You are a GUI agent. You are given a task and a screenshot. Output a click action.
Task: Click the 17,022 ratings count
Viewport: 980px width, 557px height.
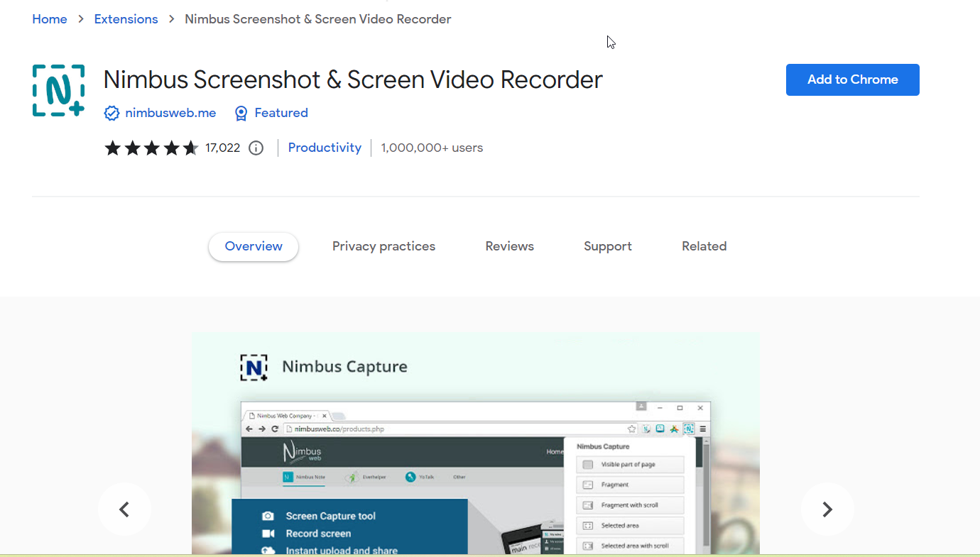[x=223, y=148]
